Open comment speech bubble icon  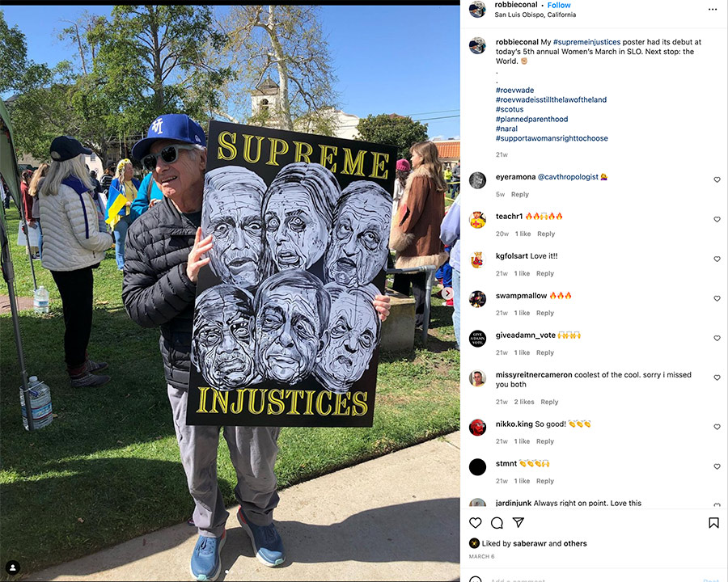tap(497, 523)
